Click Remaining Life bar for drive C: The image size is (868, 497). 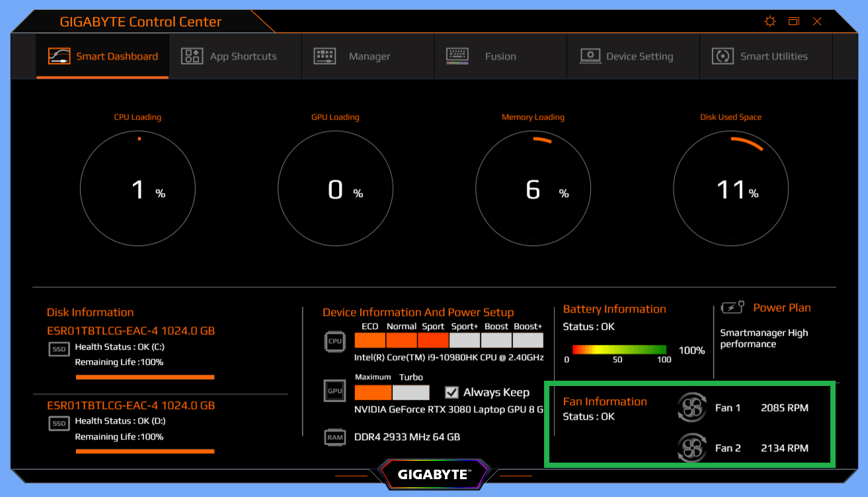pyautogui.click(x=145, y=377)
